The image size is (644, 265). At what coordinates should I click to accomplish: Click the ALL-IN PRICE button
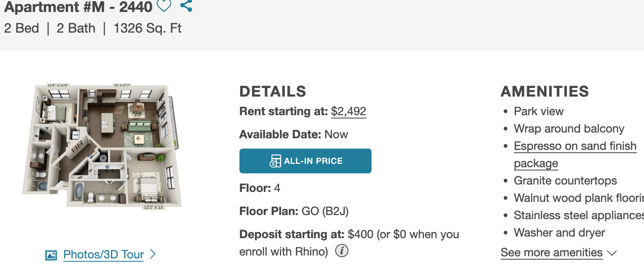pyautogui.click(x=305, y=161)
